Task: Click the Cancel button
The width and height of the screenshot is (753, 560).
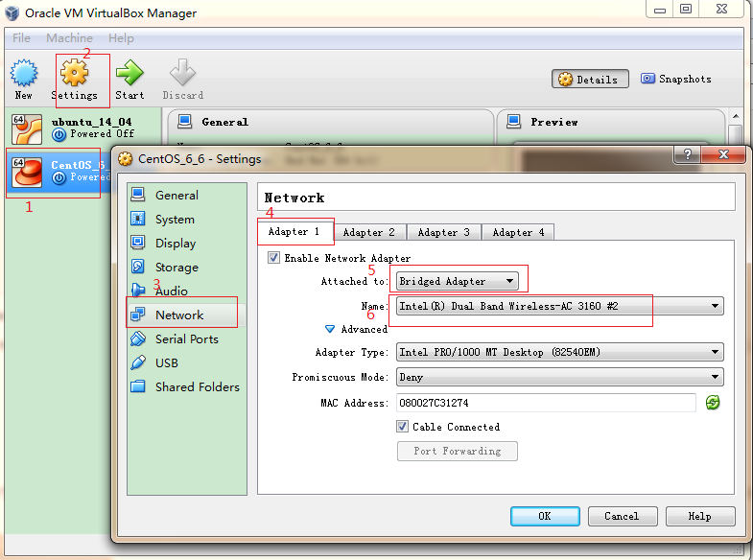Action: (x=623, y=516)
